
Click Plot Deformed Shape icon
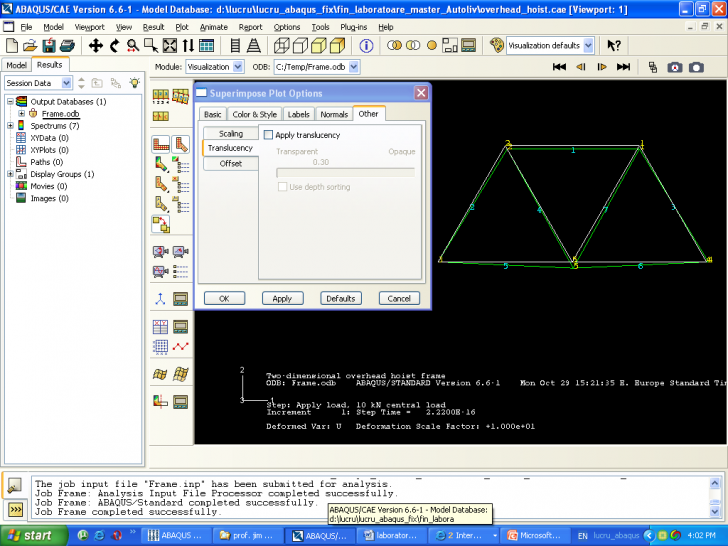(180, 144)
